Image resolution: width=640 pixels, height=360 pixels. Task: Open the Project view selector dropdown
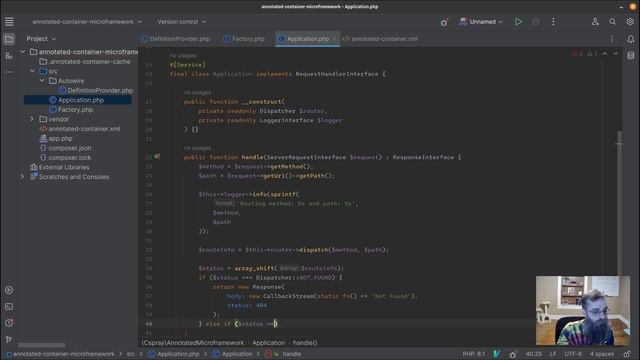point(41,39)
